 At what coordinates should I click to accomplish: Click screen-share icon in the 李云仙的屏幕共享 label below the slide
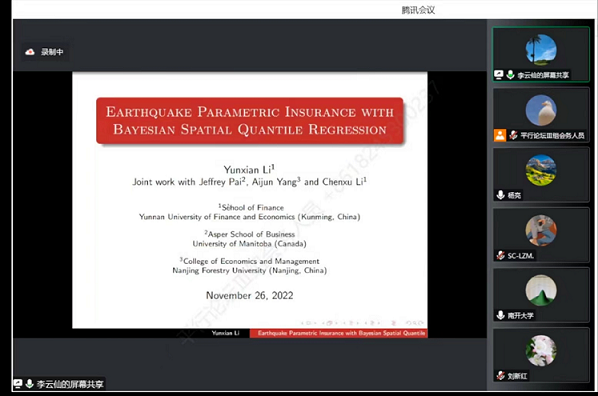[18, 383]
